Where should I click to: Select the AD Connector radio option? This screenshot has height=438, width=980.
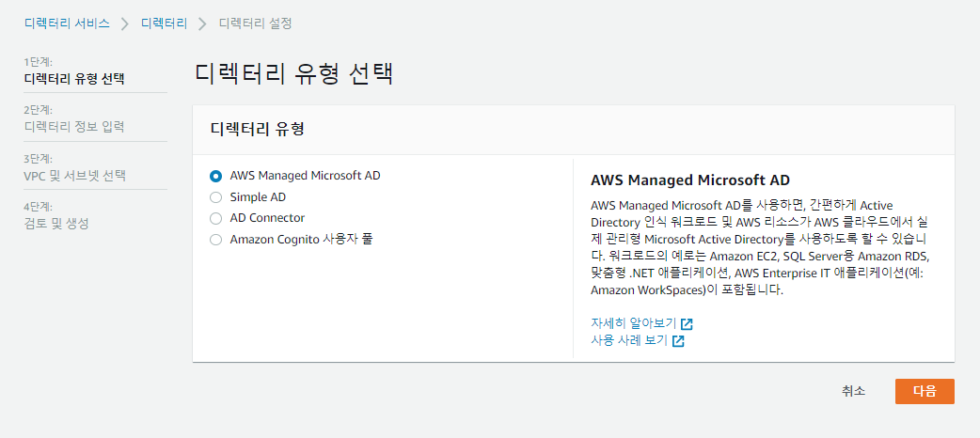pyautogui.click(x=215, y=219)
